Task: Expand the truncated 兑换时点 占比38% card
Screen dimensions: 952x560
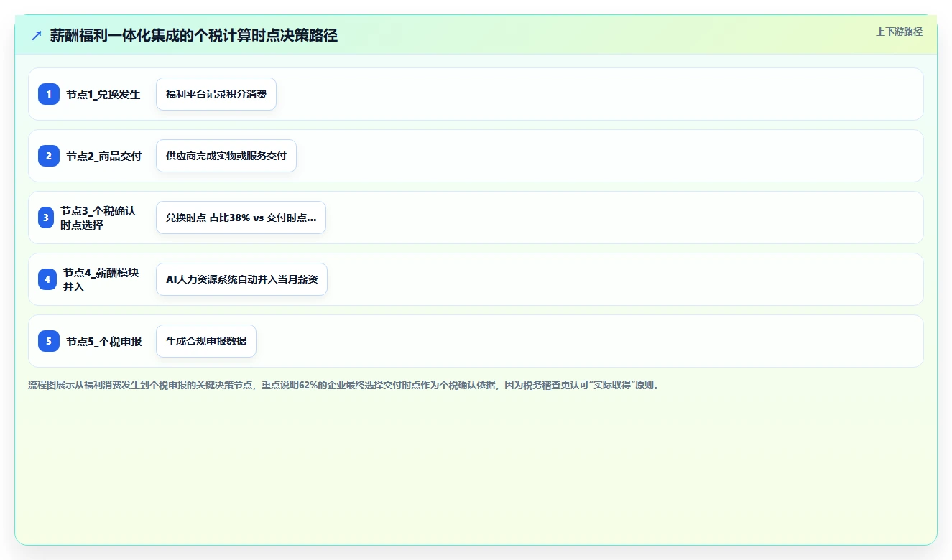Action: [241, 218]
